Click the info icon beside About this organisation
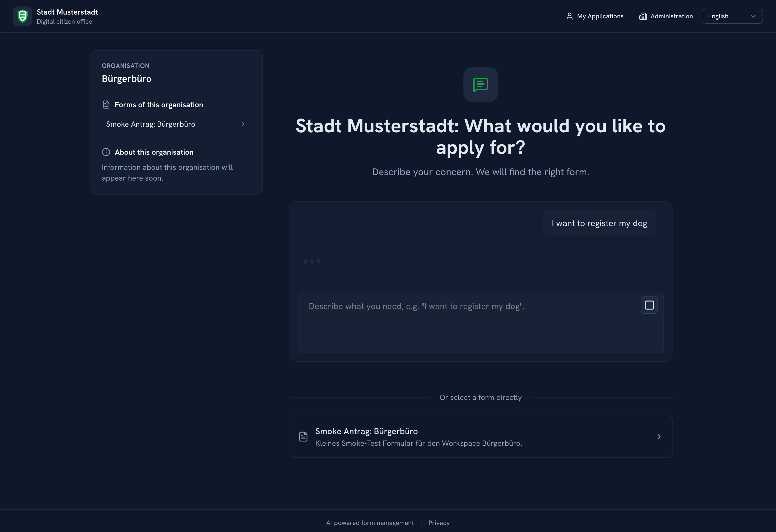776x532 pixels. click(x=106, y=152)
